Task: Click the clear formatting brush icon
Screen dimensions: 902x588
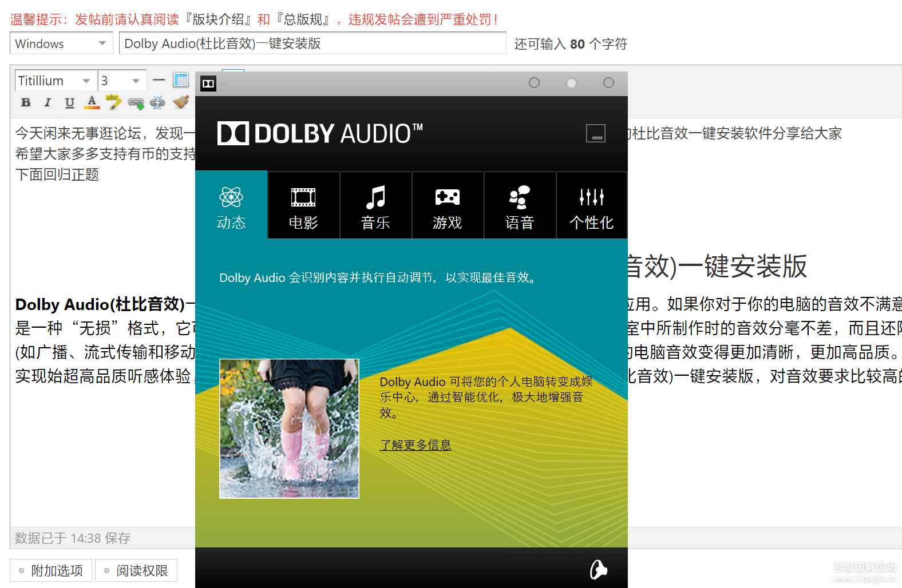Action: tap(181, 102)
